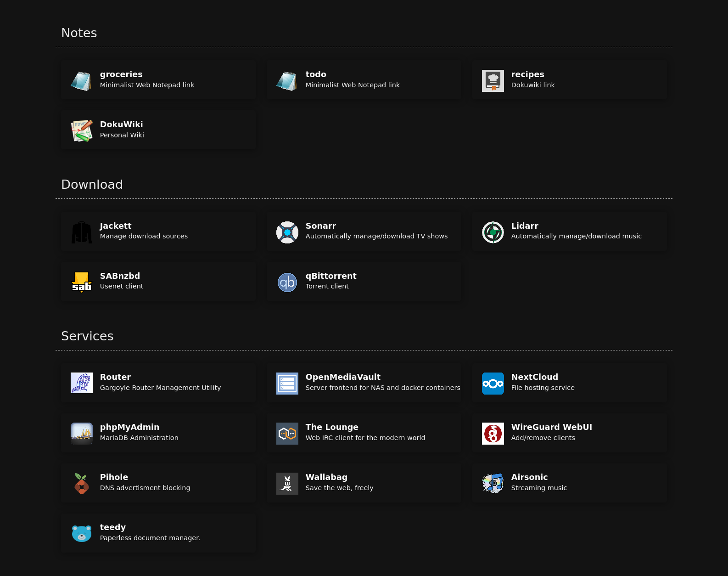
Task: Click 'Usenet client' description
Action: pyautogui.click(x=122, y=286)
